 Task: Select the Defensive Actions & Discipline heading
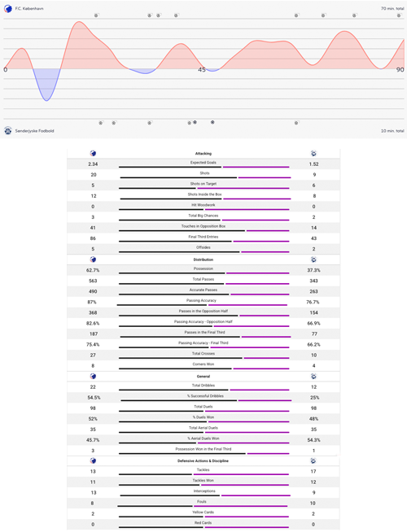click(x=203, y=460)
